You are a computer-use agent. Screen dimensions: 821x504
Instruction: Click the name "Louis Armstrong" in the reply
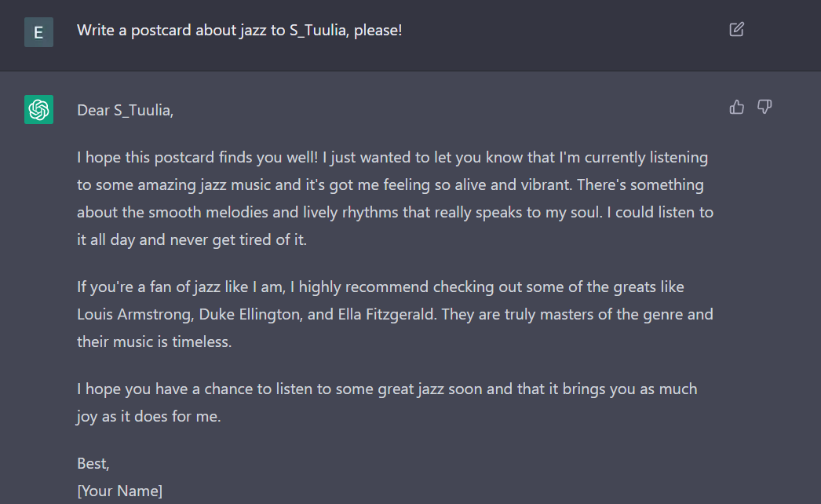click(x=134, y=314)
